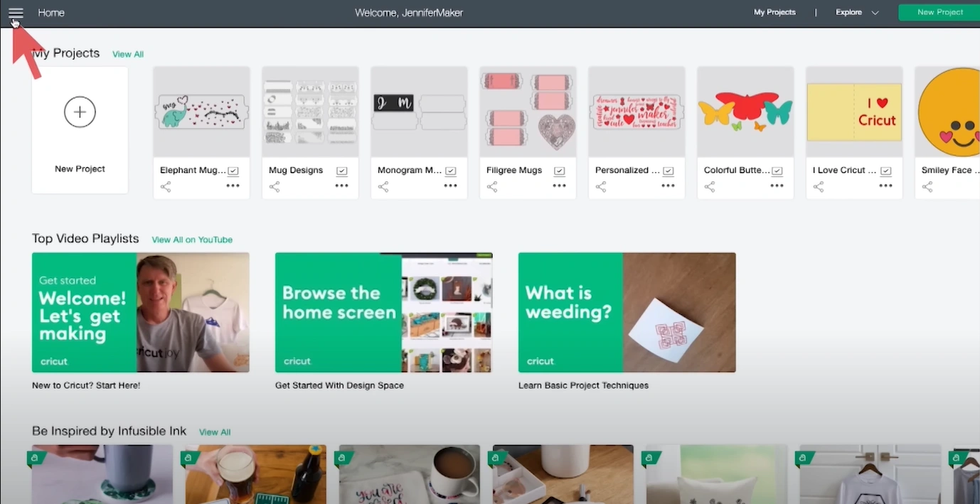Open more options for I Love Cricut
The width and height of the screenshot is (980, 504).
coord(885,186)
